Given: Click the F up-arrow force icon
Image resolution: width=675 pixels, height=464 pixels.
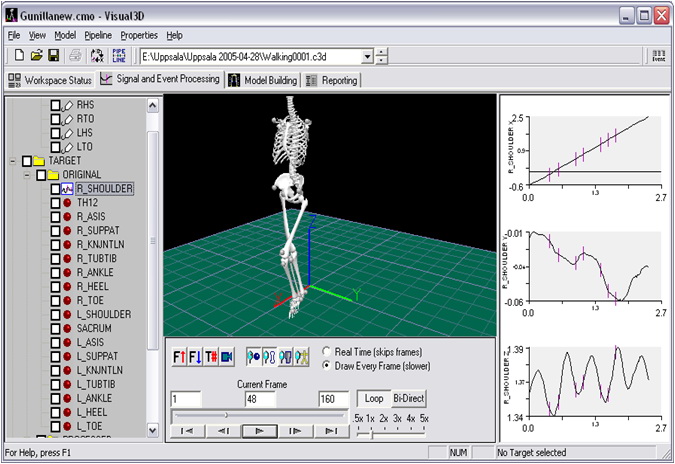Looking at the screenshot, I should point(180,356).
